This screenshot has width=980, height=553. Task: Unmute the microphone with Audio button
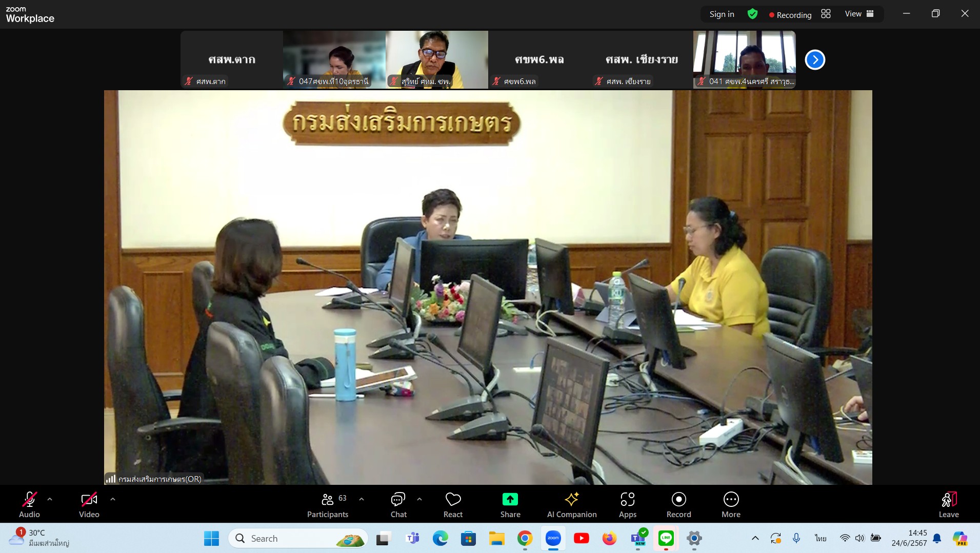point(29,504)
